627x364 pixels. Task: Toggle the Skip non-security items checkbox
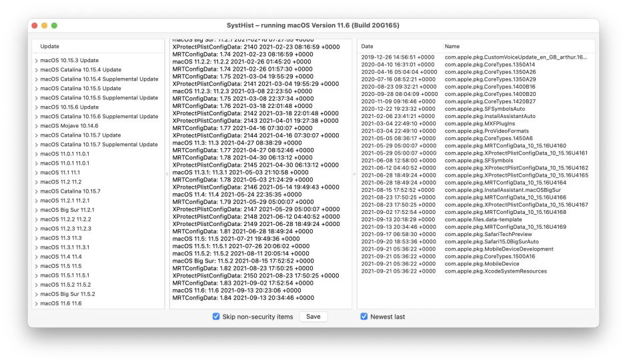coord(216,317)
